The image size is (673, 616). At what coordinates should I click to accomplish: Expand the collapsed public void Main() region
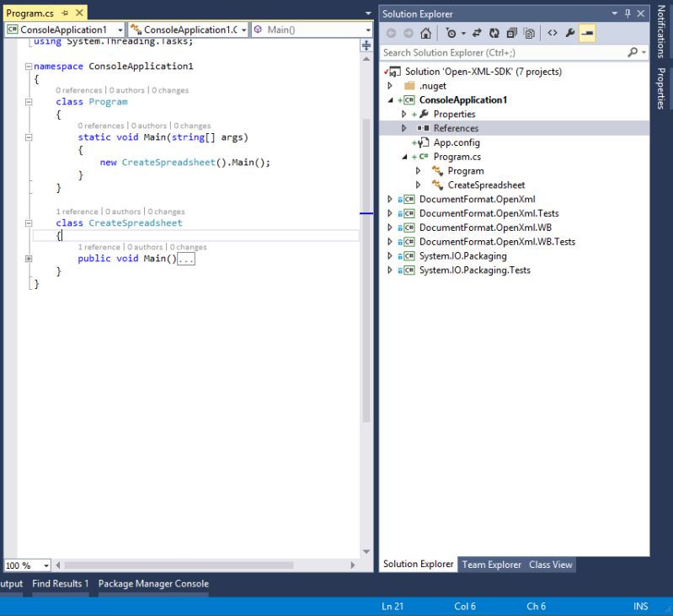click(x=29, y=259)
